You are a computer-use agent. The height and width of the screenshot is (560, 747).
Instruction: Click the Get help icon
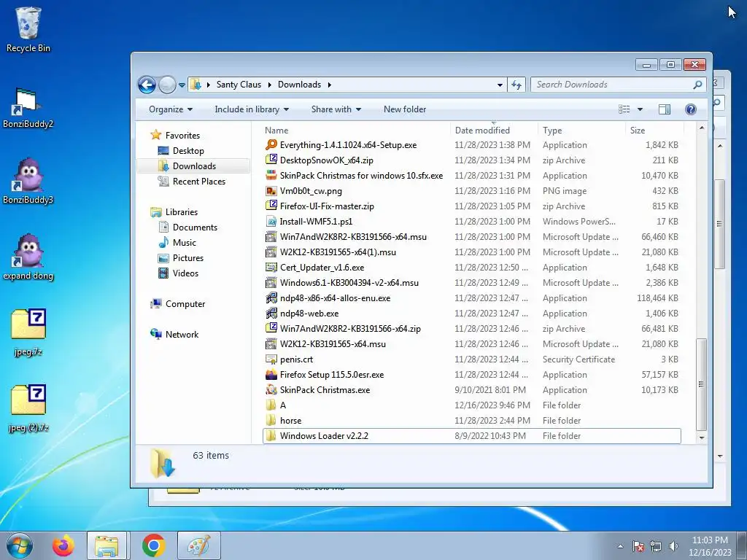tap(690, 109)
